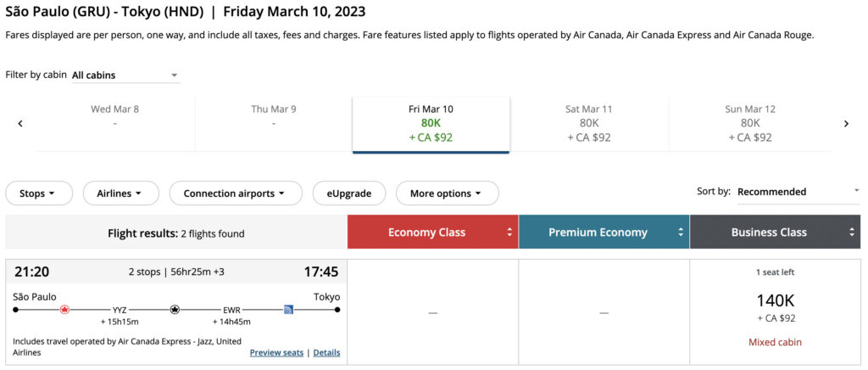
Task: Change Sort by Recommended selection
Action: tap(798, 192)
